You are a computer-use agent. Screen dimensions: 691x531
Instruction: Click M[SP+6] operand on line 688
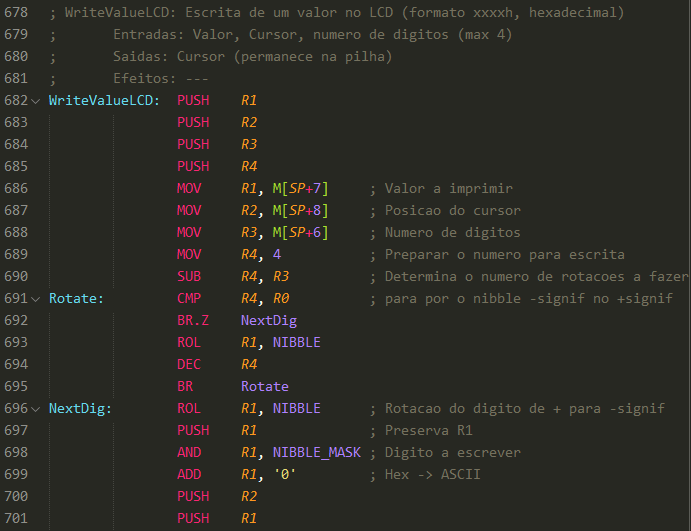click(x=301, y=233)
